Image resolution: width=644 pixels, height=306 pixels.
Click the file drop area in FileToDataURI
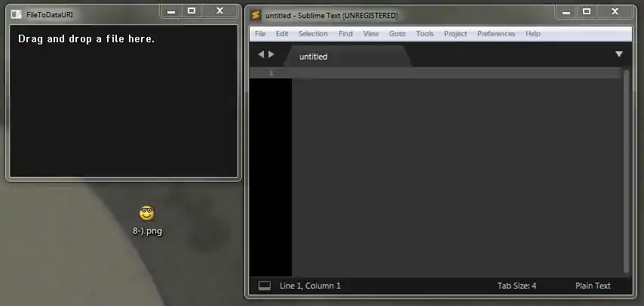click(x=122, y=106)
